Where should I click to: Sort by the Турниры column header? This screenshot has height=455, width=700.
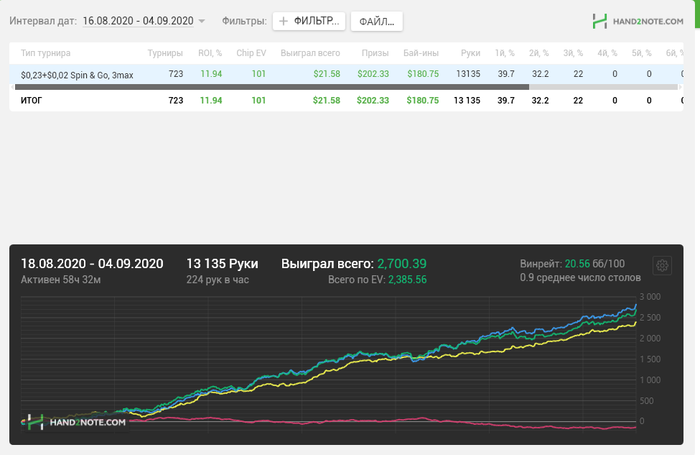click(x=165, y=53)
